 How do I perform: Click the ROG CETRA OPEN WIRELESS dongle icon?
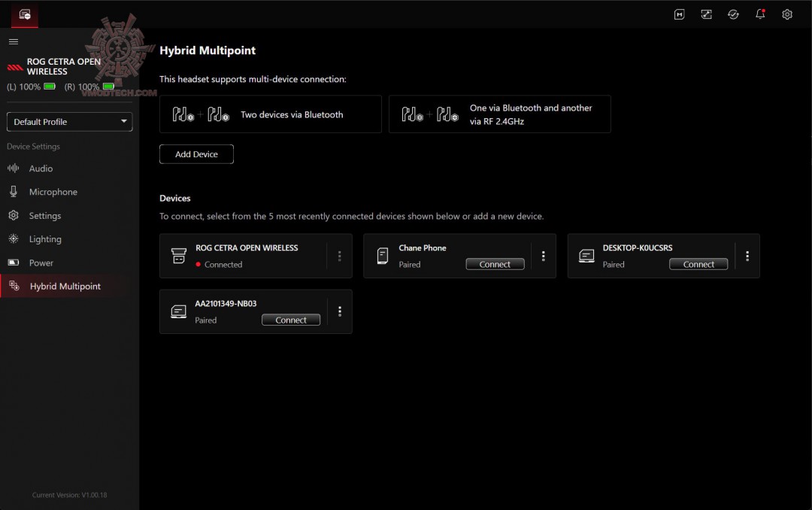tap(179, 256)
